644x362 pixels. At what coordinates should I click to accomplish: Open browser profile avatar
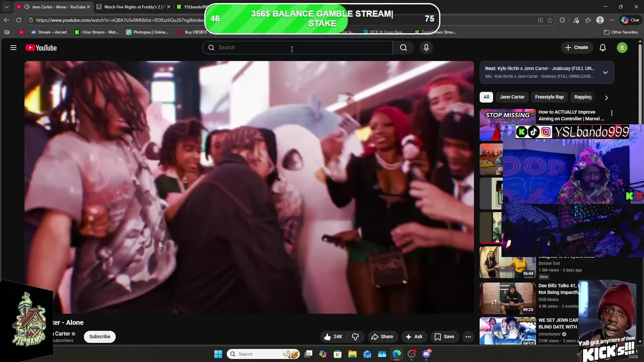pyautogui.click(x=600, y=20)
